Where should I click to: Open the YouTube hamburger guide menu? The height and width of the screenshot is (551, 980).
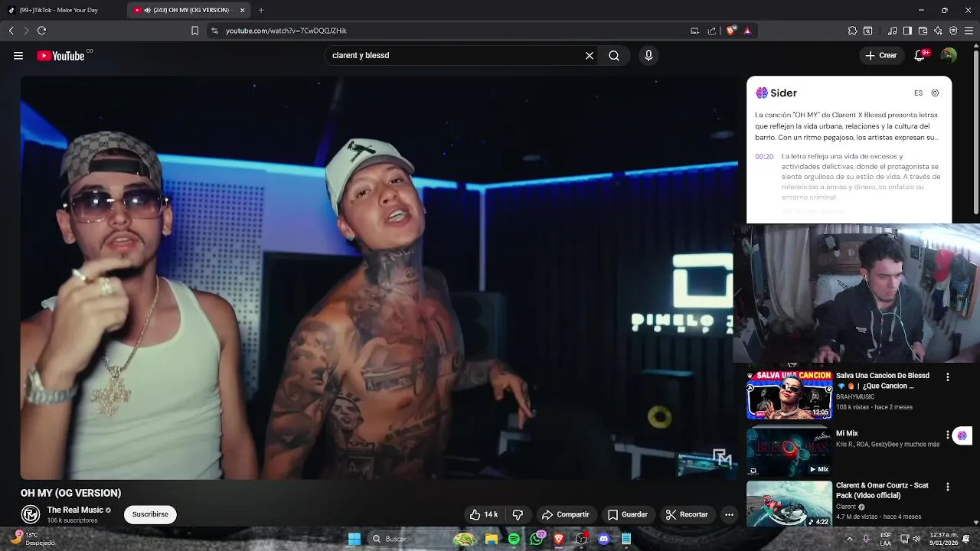coord(18,56)
